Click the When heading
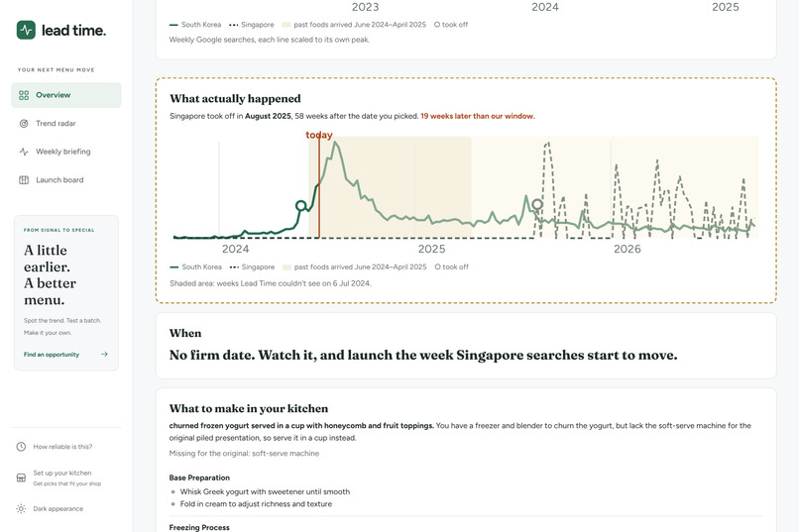799x532 pixels. tap(185, 333)
